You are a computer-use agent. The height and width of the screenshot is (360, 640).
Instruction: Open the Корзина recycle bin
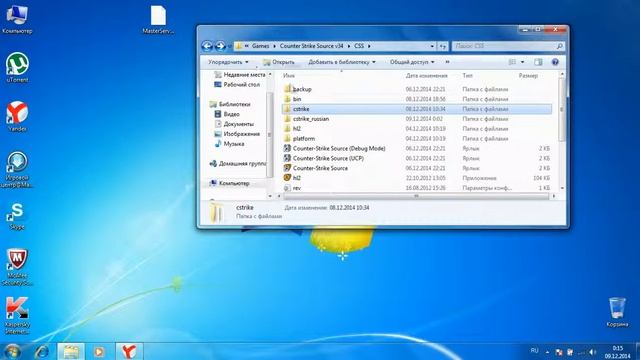pos(617,312)
